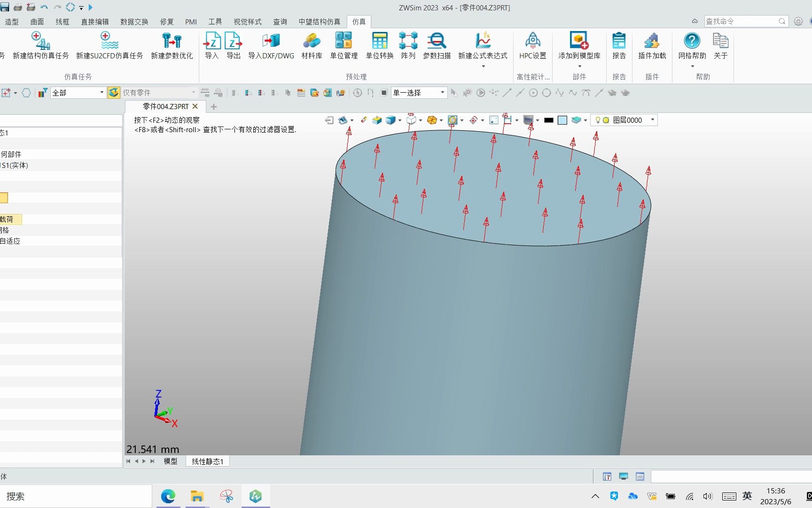This screenshot has width=812, height=508.
Task: Open File Explorer from the taskbar
Action: tap(197, 496)
